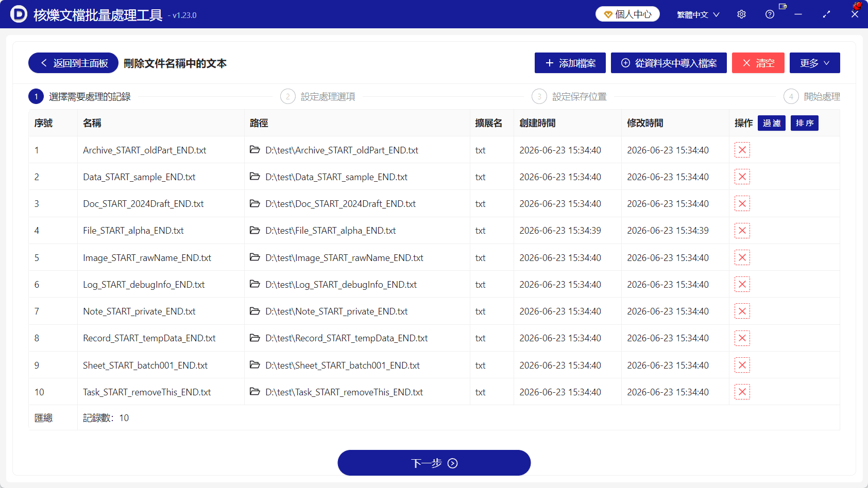Open folder icon beside Image_START_rawName path
Image resolution: width=868 pixels, height=488 pixels.
coord(254,257)
